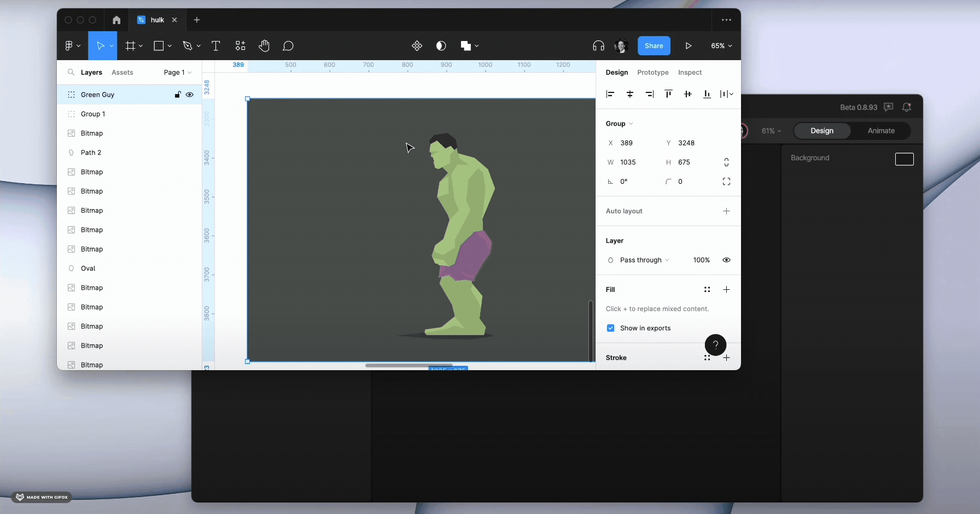The image size is (980, 514).
Task: Click the Background color swatch
Action: click(x=904, y=159)
